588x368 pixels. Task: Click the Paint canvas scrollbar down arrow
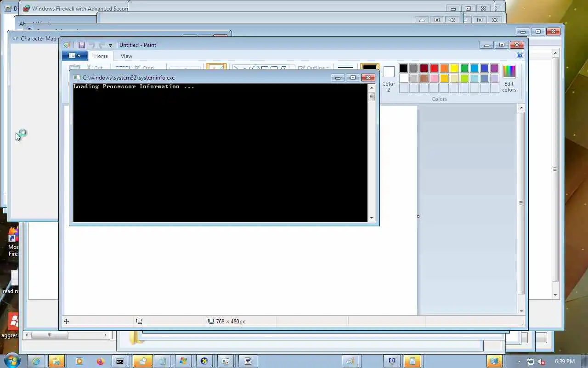tap(521, 311)
